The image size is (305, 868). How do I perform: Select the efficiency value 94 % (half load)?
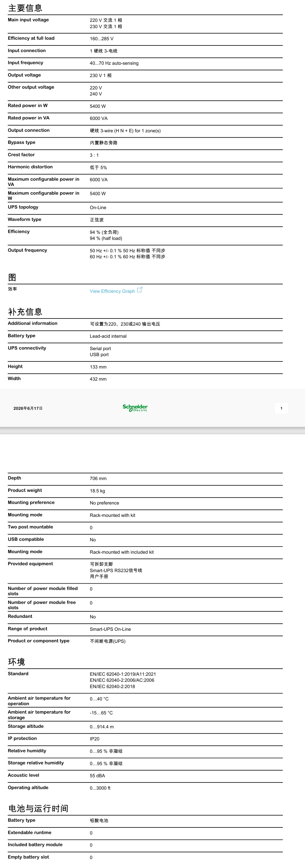pyautogui.click(x=106, y=238)
